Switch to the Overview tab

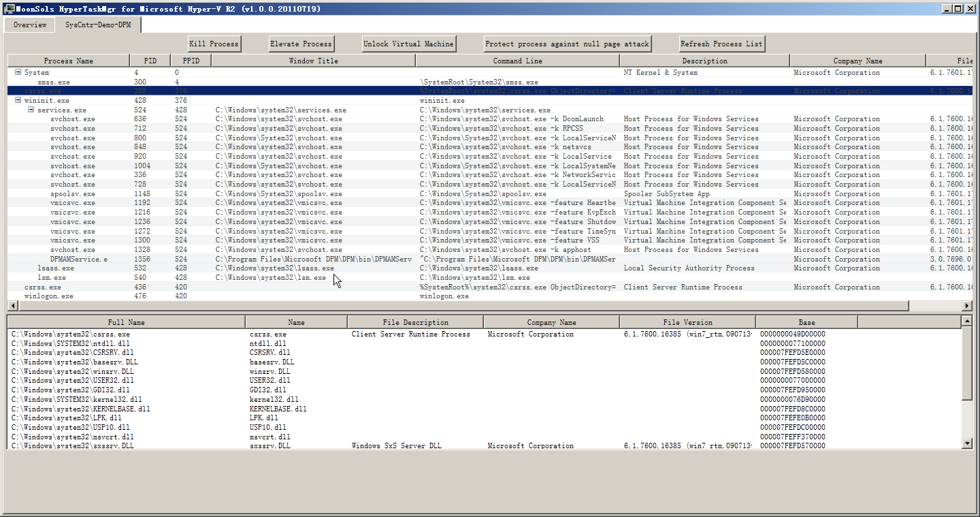click(x=30, y=25)
